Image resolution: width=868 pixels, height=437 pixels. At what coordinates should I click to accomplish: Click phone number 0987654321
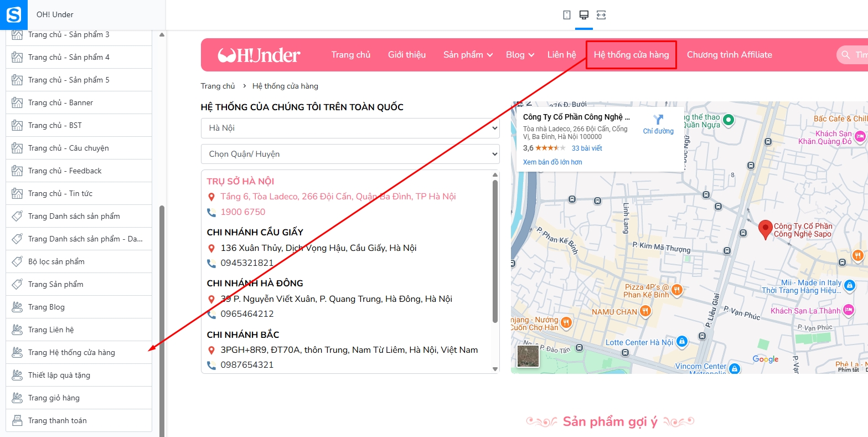click(x=247, y=365)
